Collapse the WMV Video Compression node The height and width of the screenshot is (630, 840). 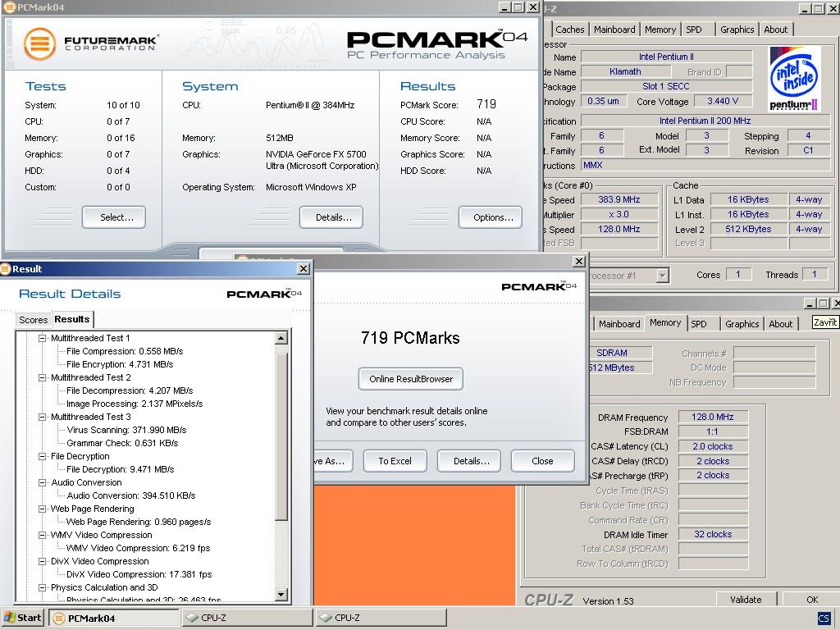tap(43, 535)
